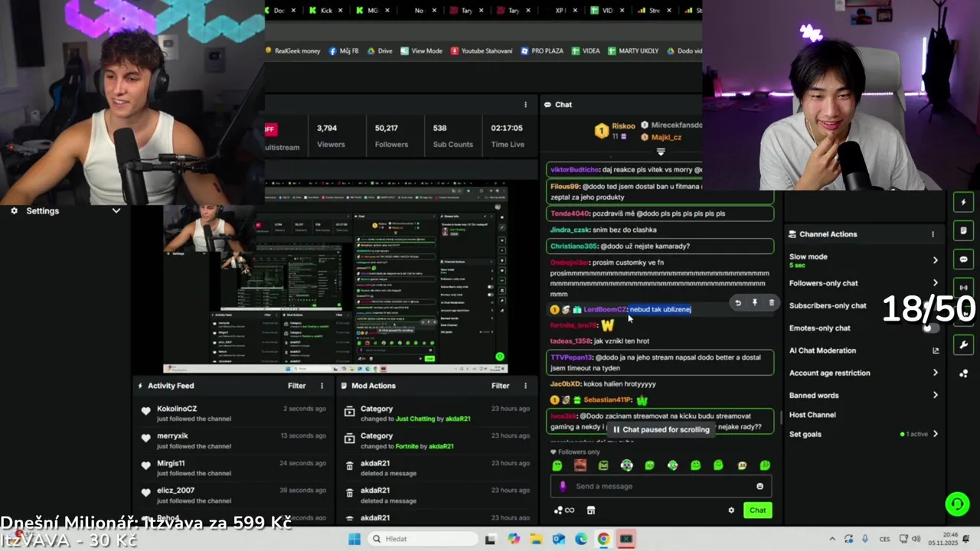The image size is (980, 551).
Task: Insert the first green blob quick emote
Action: pyautogui.click(x=557, y=465)
